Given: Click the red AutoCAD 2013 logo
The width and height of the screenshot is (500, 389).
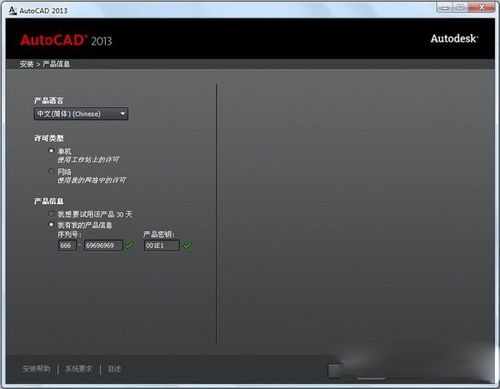Looking at the screenshot, I should coord(66,40).
